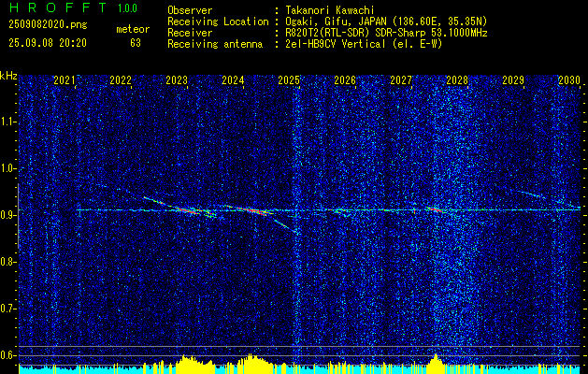Screen dimensions: 588x374
Task: Click the 2027 time marker
Action: tap(401, 80)
